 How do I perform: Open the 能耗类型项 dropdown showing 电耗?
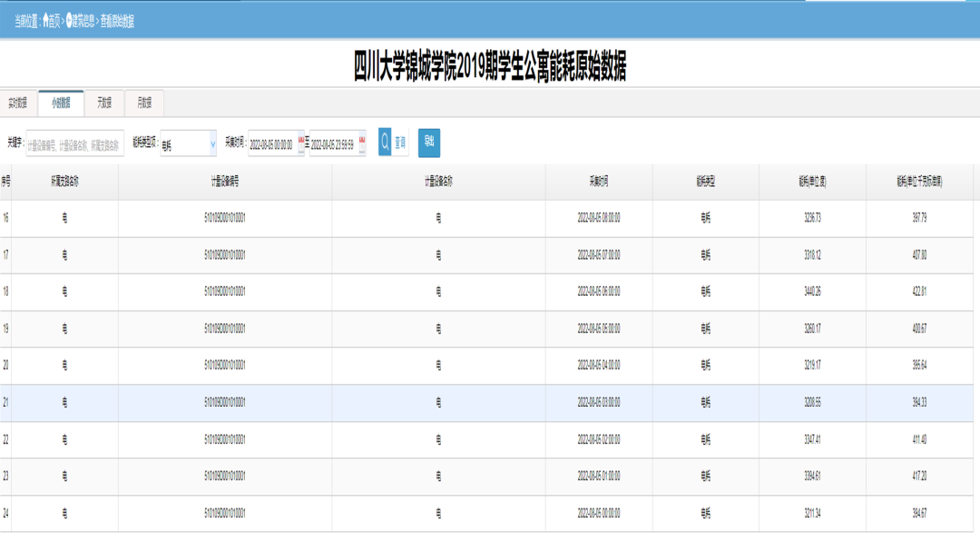coord(188,144)
